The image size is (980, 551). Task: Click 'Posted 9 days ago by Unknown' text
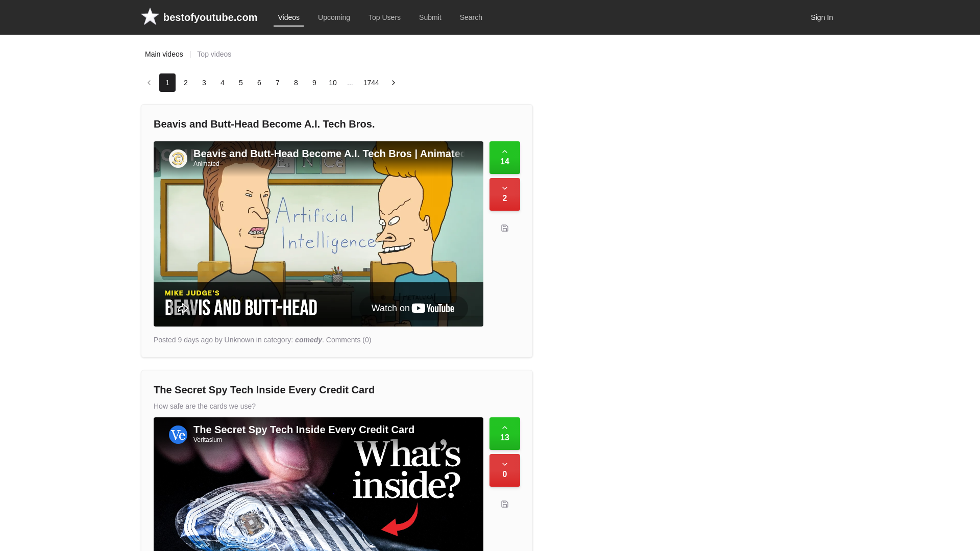204,340
